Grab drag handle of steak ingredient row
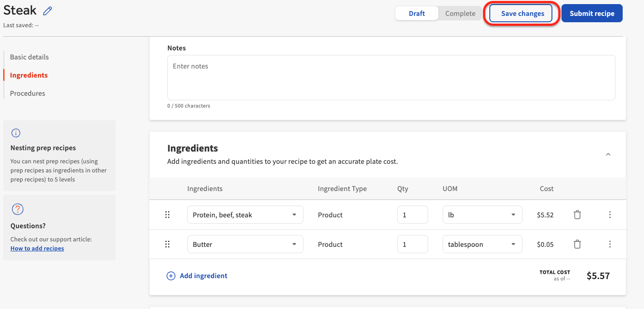 pyautogui.click(x=167, y=215)
